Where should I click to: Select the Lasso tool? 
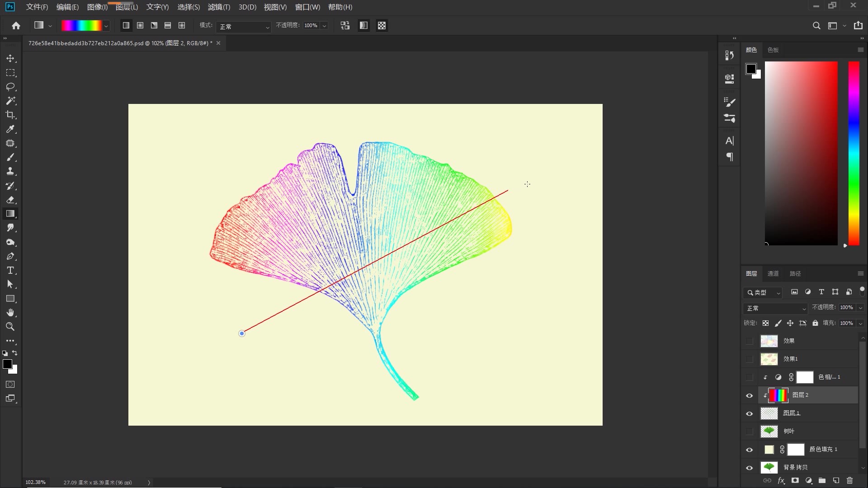pyautogui.click(x=10, y=87)
